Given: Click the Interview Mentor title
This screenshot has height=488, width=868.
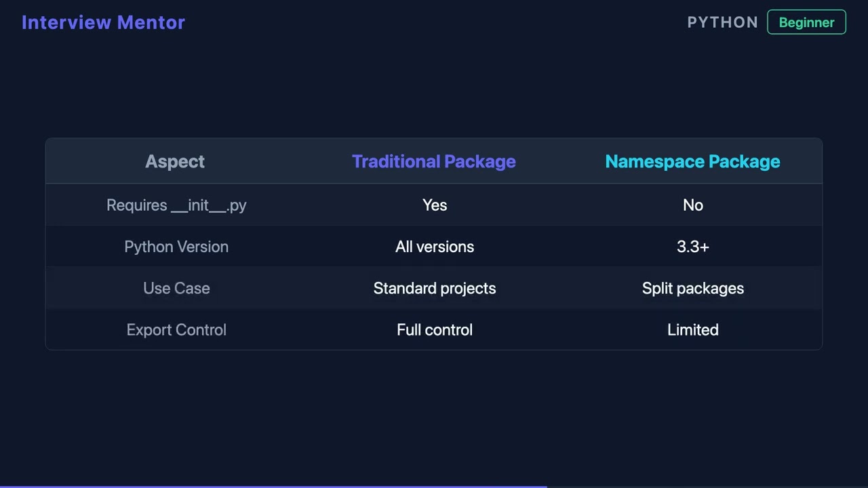Looking at the screenshot, I should pos(103,22).
